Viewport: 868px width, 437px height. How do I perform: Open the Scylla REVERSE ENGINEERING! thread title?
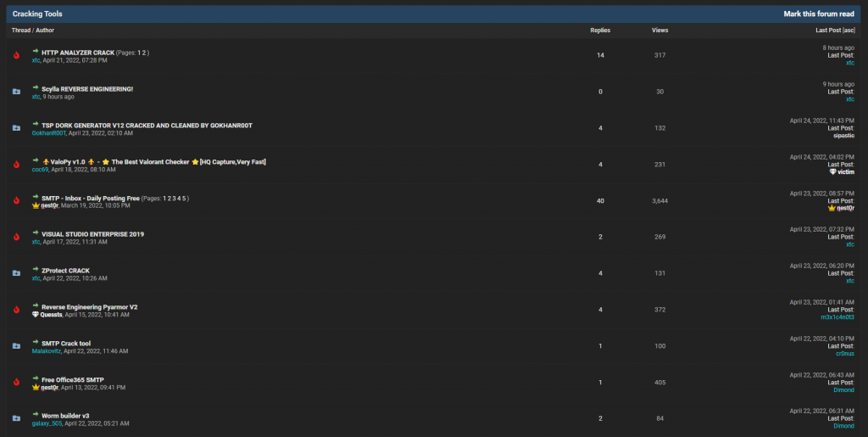click(87, 89)
